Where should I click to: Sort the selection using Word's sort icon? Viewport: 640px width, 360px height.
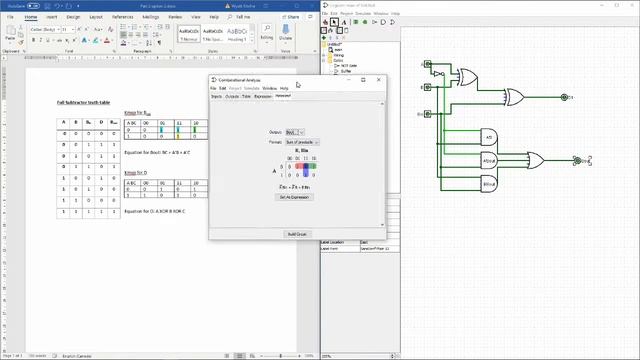coord(149,42)
